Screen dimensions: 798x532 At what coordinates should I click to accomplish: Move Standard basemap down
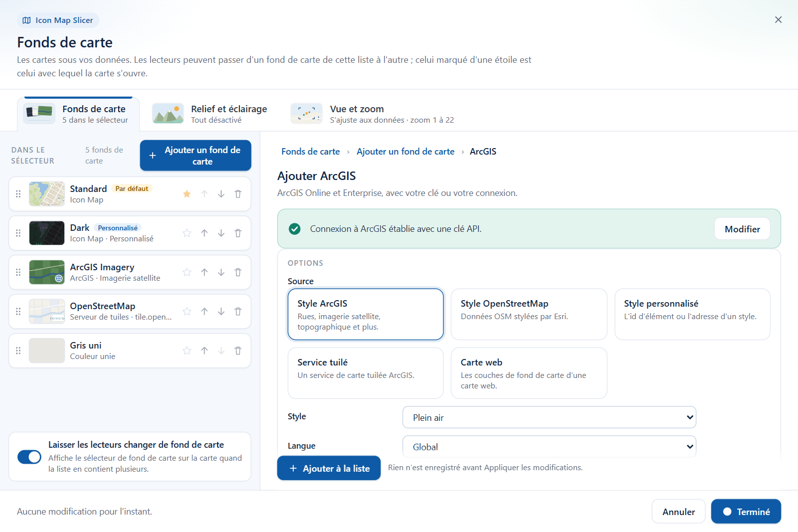point(221,194)
